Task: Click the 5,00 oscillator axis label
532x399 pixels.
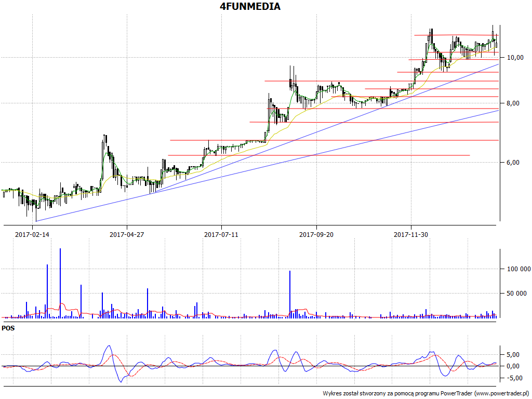Action: 513,355
